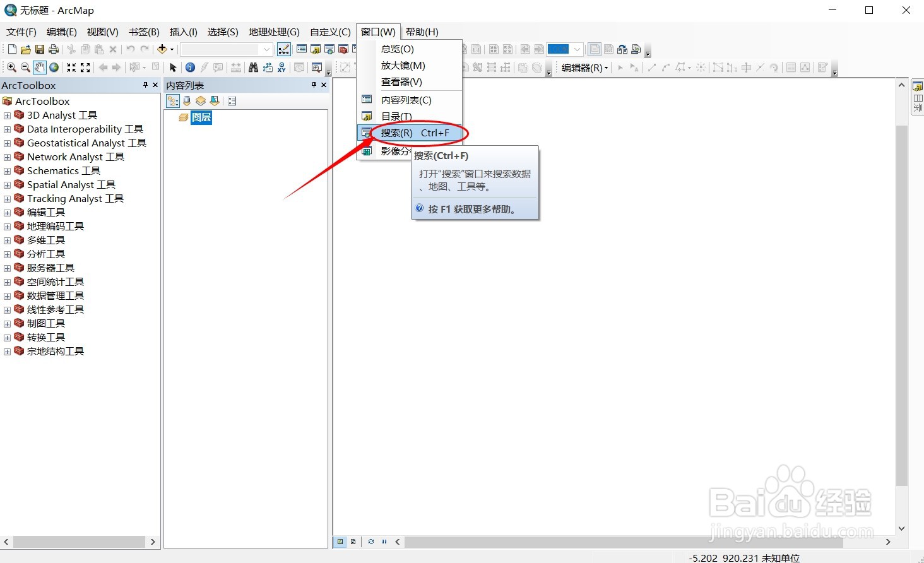The height and width of the screenshot is (563, 924).
Task: Open ArcToolbox window red toolbox icon
Action: 343,49
